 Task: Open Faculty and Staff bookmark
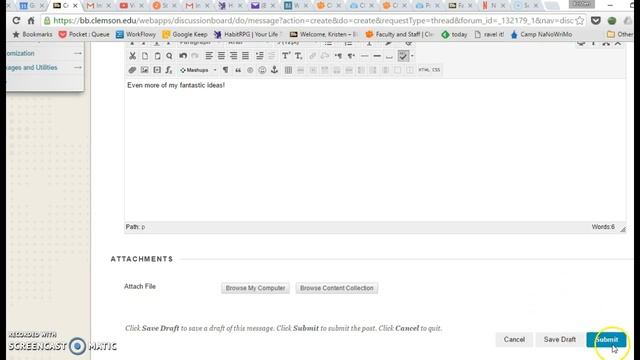tap(400, 35)
